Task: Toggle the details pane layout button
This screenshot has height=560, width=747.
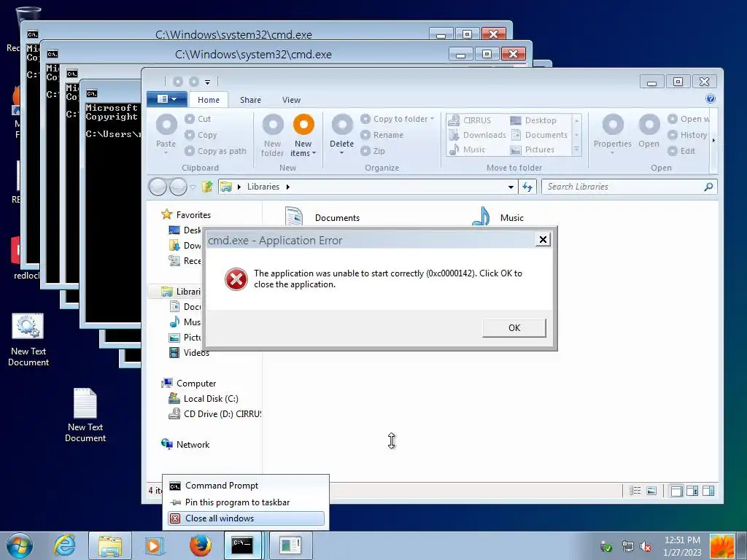Action: coord(708,491)
